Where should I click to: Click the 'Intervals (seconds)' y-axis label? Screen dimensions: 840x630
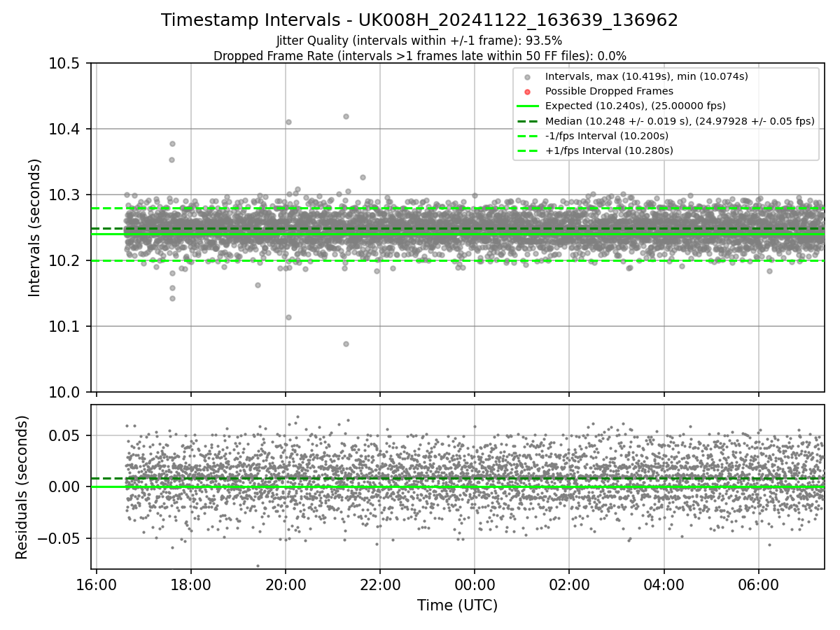click(x=35, y=227)
